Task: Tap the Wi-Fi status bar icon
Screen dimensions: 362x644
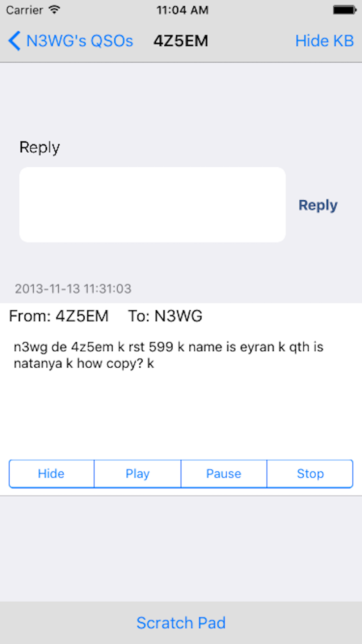Action: pos(54,10)
